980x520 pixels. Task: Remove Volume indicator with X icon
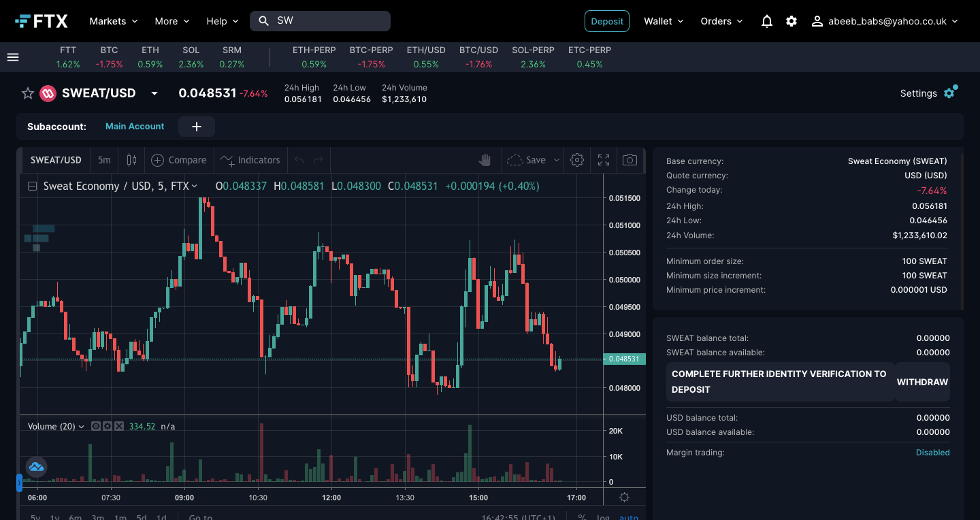[119, 426]
